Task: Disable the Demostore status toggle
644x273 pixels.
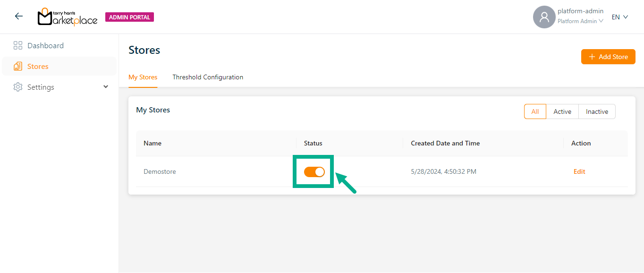Action: (314, 172)
